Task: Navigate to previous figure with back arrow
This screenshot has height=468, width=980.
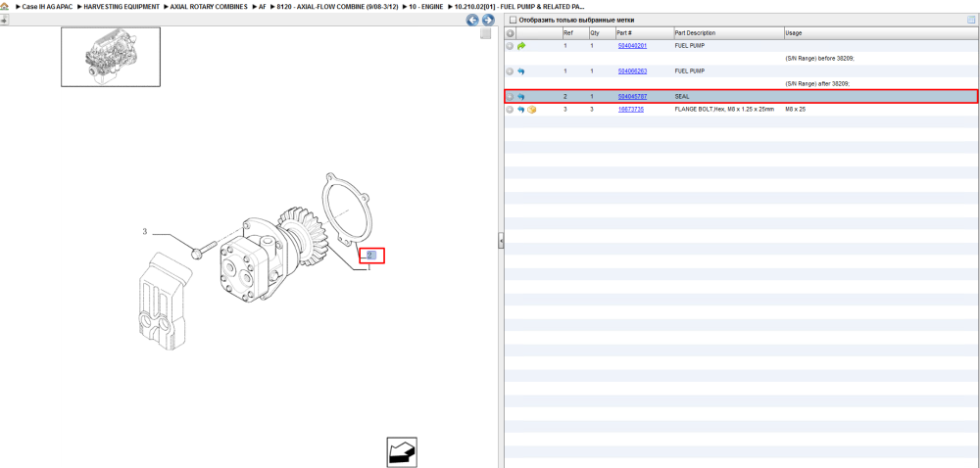Action: (473, 20)
